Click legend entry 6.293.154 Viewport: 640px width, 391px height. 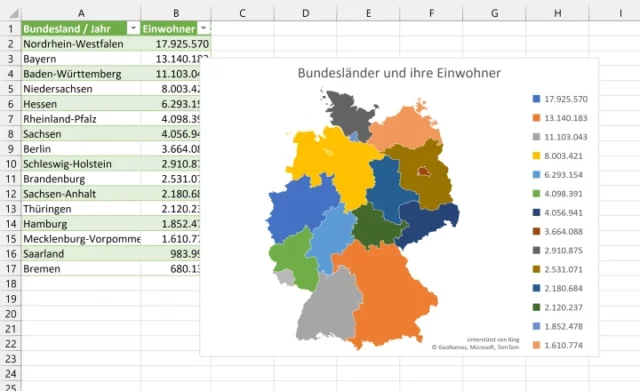(558, 175)
